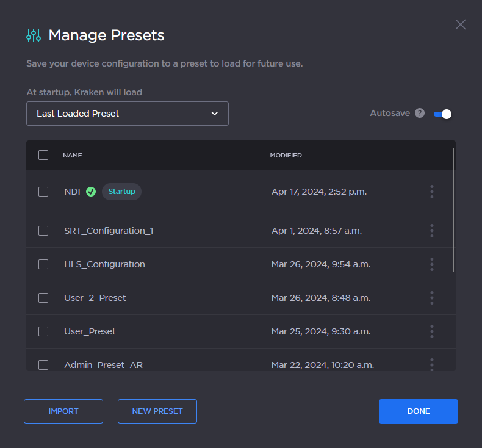
Task: Sort presets by the NAME column header
Action: 73,155
